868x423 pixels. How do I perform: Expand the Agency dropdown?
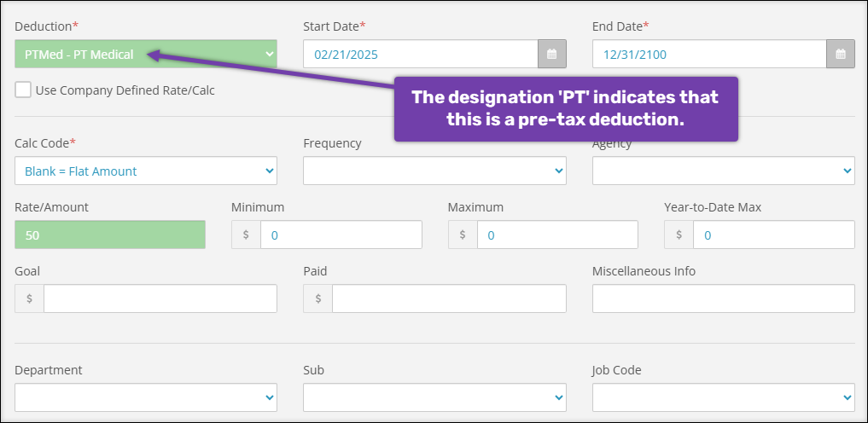pos(723,171)
